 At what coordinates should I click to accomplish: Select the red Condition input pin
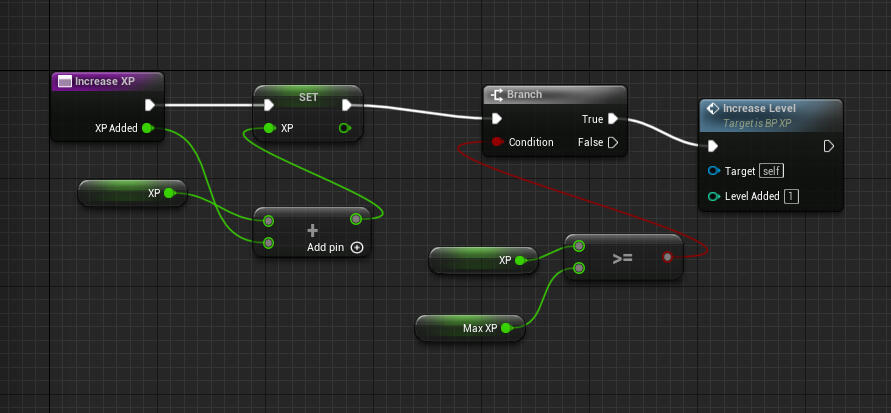pos(497,142)
